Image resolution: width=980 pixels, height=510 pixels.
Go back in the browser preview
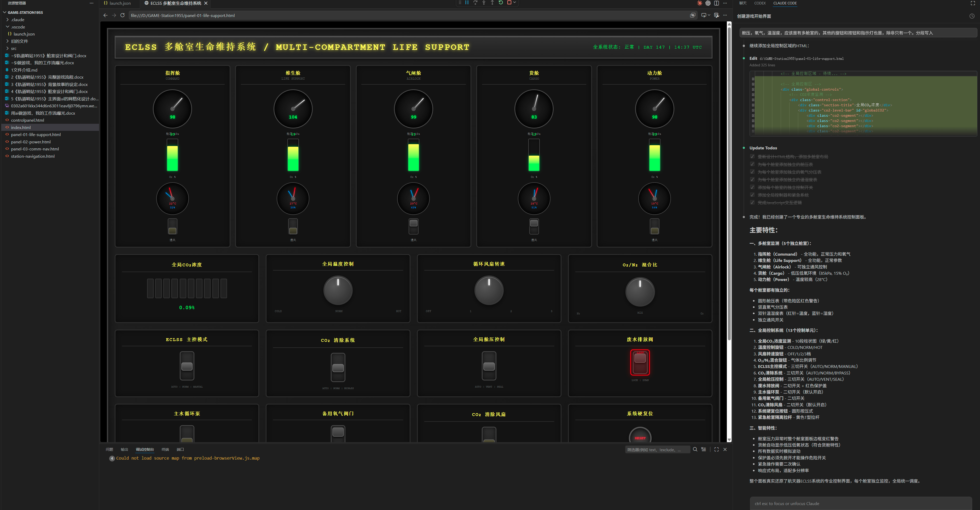[105, 15]
